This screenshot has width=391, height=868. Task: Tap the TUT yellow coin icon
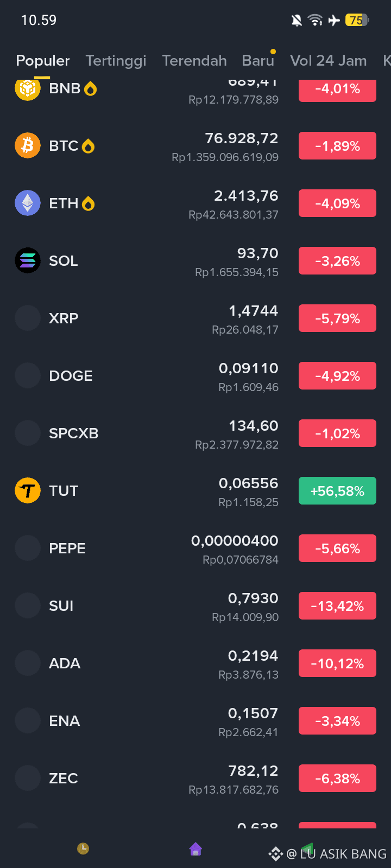[x=28, y=490]
